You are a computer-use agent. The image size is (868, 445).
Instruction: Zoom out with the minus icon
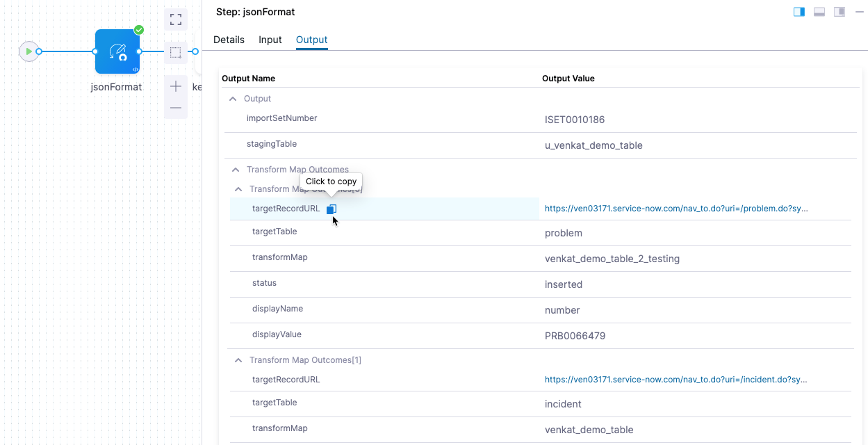pos(176,108)
